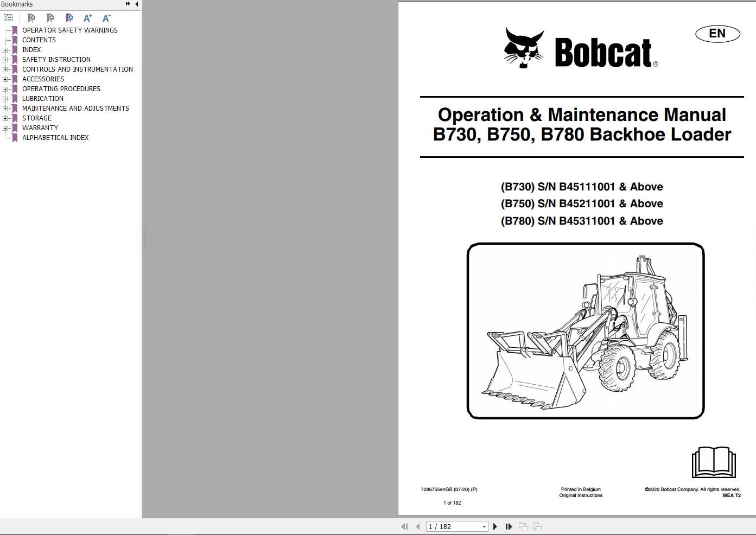Click the backhoe loader illustration
Viewport: 756px width, 535px height.
[x=586, y=331]
